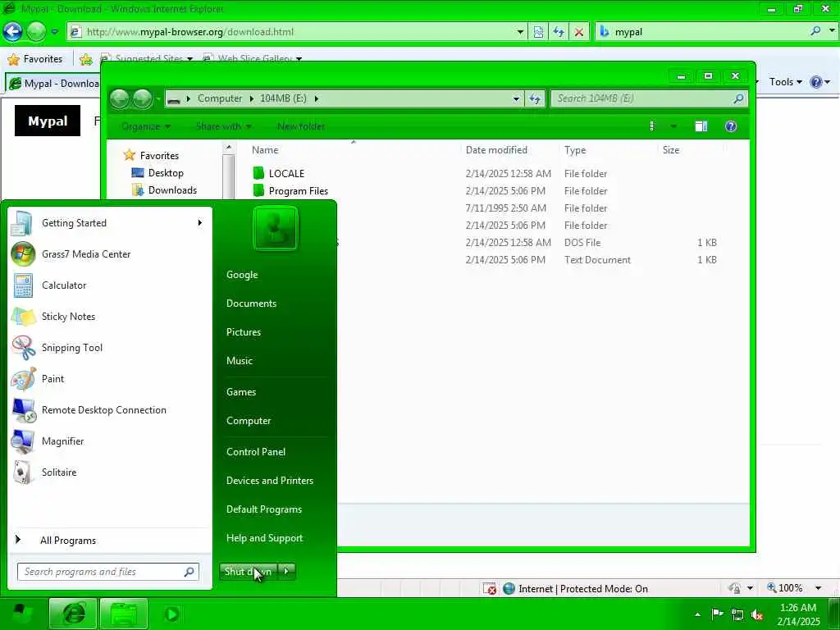Show hidden tray icons arrow
Screen dimensions: 840x630
pos(697,614)
